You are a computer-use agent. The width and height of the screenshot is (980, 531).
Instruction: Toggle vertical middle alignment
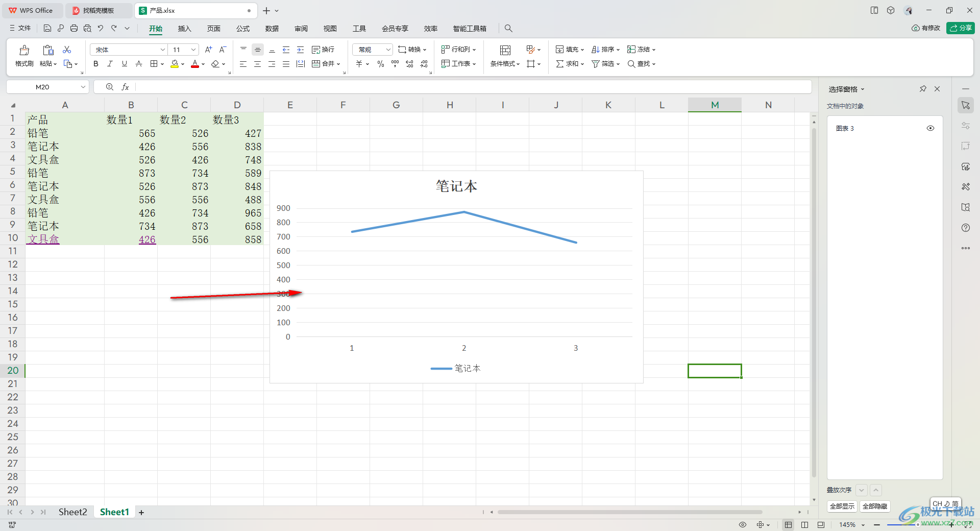[x=257, y=50]
